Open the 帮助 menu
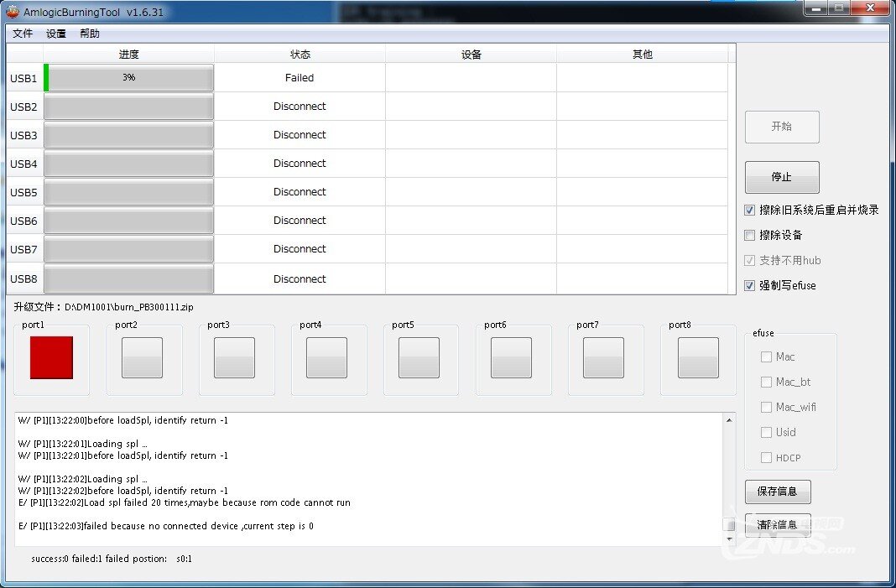 (90, 34)
